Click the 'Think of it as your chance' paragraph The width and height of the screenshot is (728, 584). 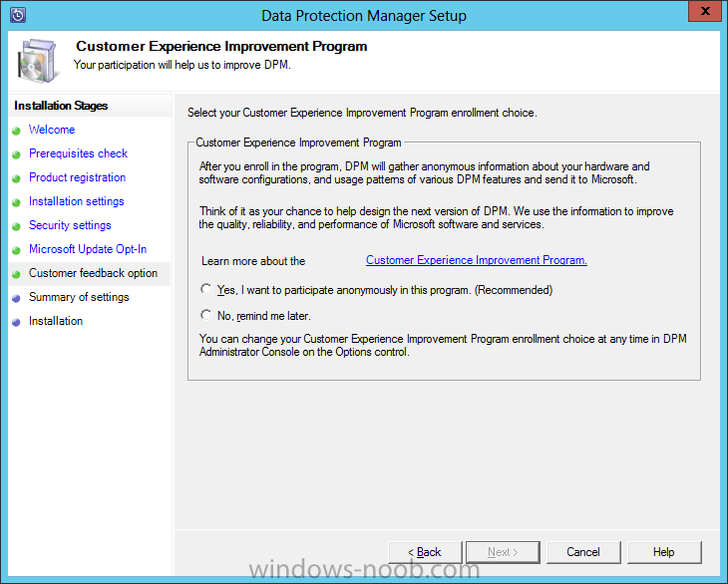pyautogui.click(x=436, y=217)
